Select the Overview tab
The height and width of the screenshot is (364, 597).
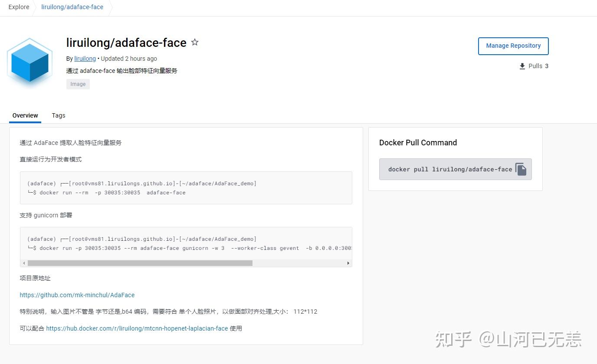pos(25,115)
